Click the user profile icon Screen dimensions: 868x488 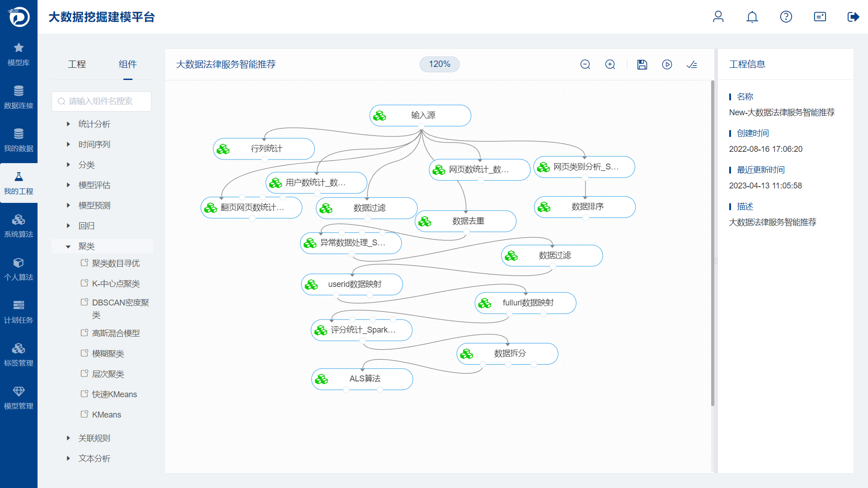coord(718,17)
